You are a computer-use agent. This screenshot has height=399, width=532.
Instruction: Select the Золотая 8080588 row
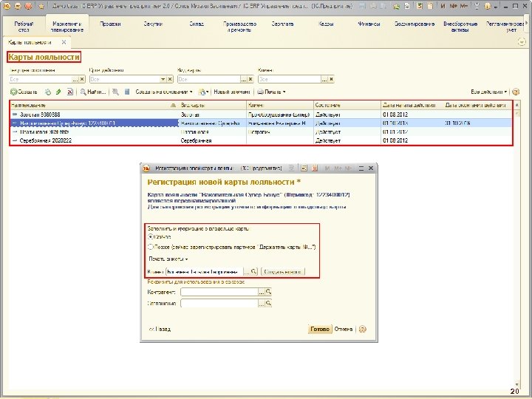point(261,115)
